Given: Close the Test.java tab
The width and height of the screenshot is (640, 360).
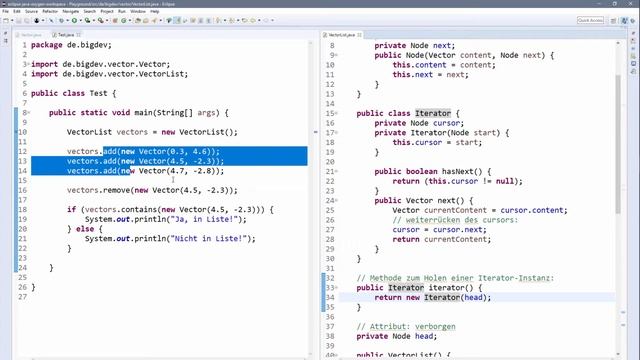Looking at the screenshot, I should tap(78, 35).
